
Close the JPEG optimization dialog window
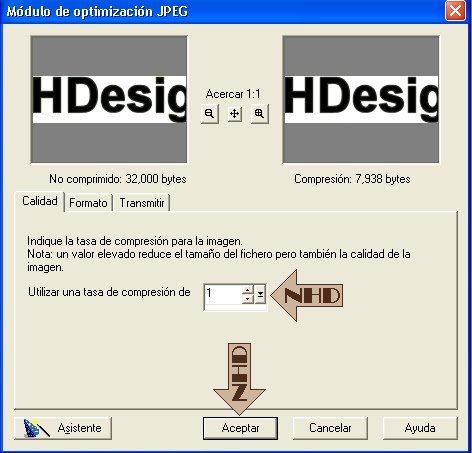point(455,11)
